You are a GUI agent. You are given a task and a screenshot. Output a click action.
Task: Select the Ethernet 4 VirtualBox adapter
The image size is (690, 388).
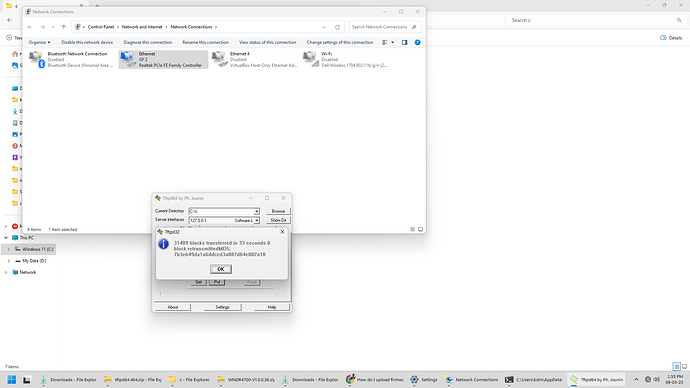(254, 59)
